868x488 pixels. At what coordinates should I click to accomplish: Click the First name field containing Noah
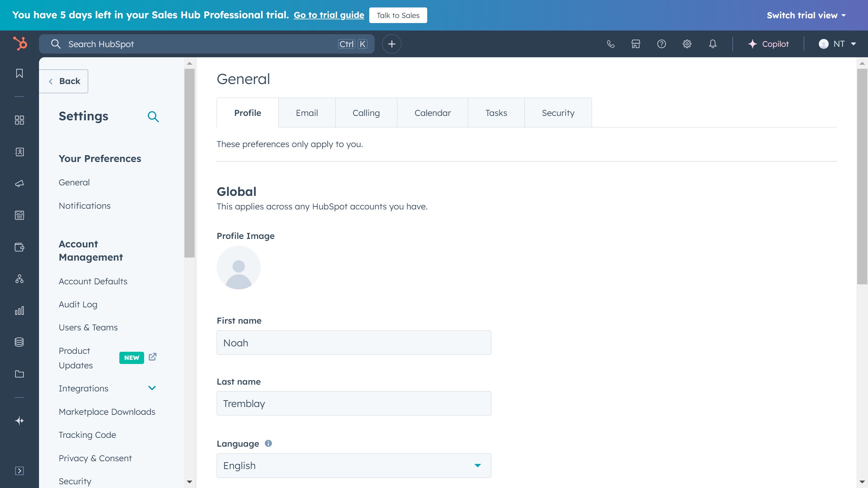354,343
